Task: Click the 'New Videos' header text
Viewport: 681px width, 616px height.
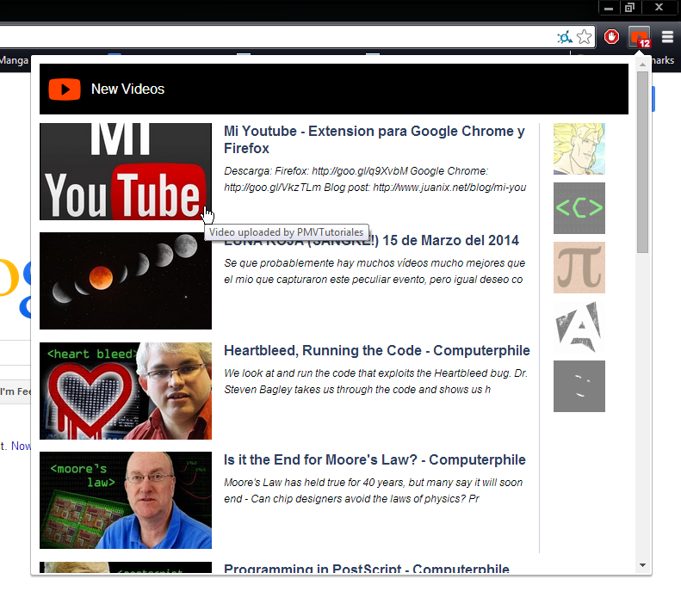Action: click(127, 89)
